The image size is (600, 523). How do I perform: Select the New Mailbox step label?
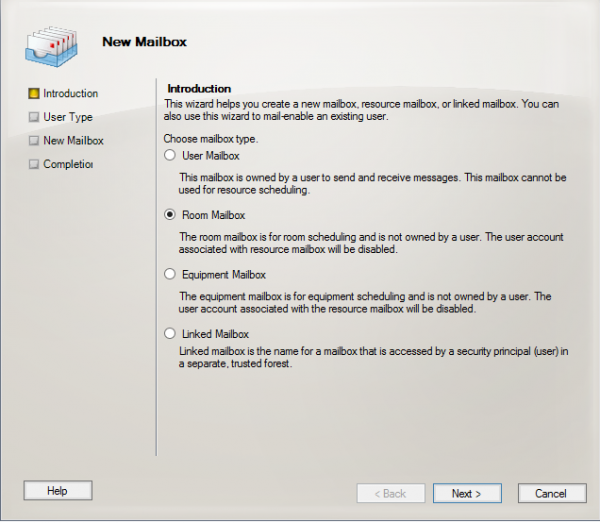point(73,141)
